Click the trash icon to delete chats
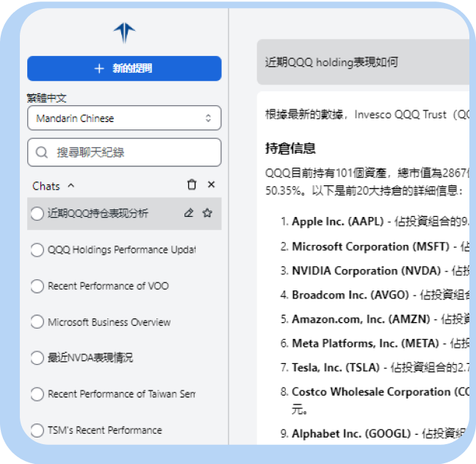The width and height of the screenshot is (476, 464). coord(192,185)
